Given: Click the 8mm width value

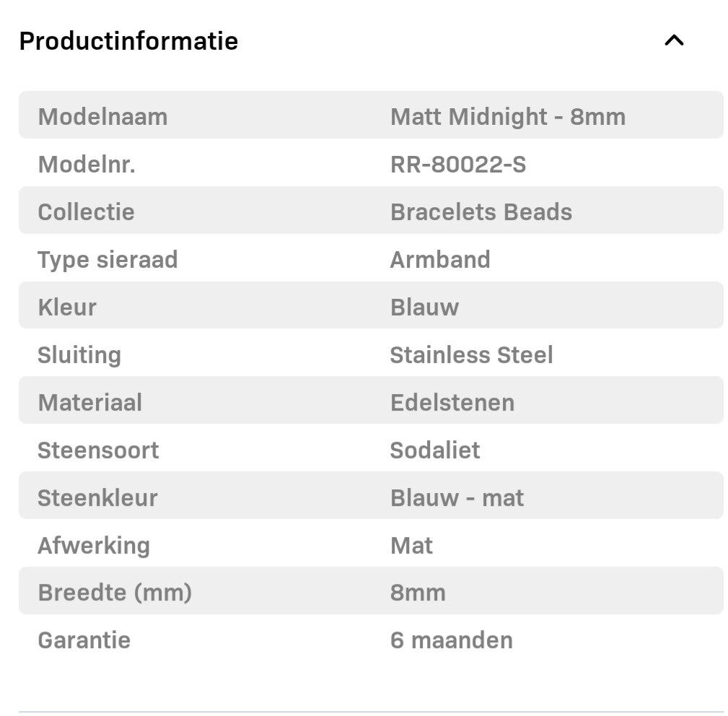Looking at the screenshot, I should tap(417, 593).
